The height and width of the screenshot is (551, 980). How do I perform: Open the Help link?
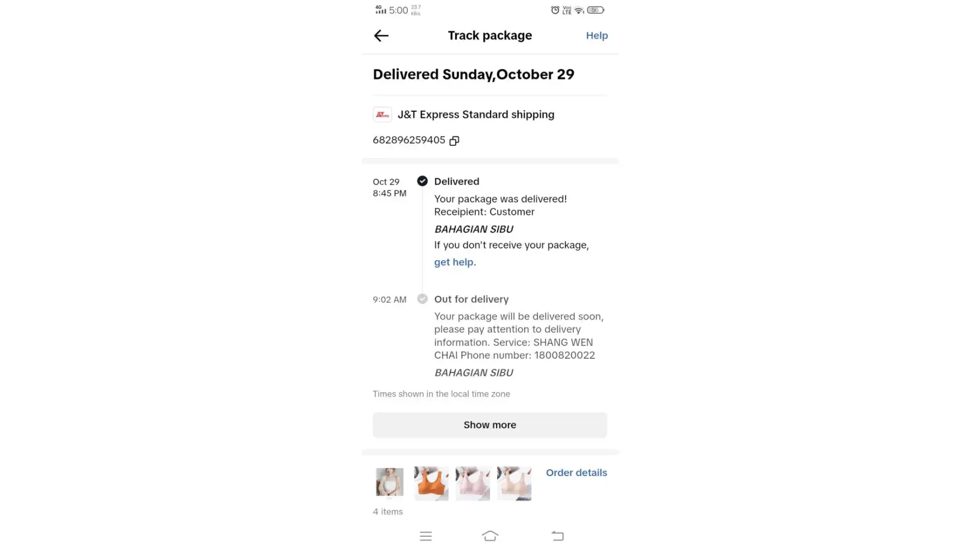point(596,36)
